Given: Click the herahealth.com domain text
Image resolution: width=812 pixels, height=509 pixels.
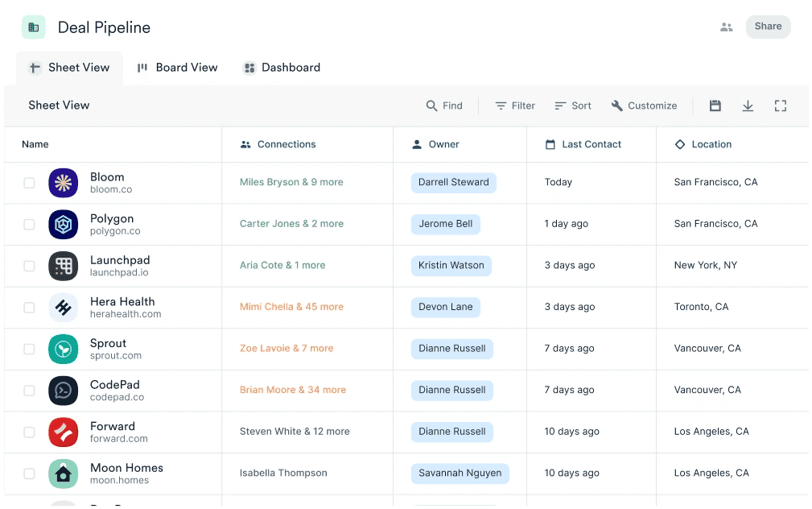Looking at the screenshot, I should click(x=126, y=314).
